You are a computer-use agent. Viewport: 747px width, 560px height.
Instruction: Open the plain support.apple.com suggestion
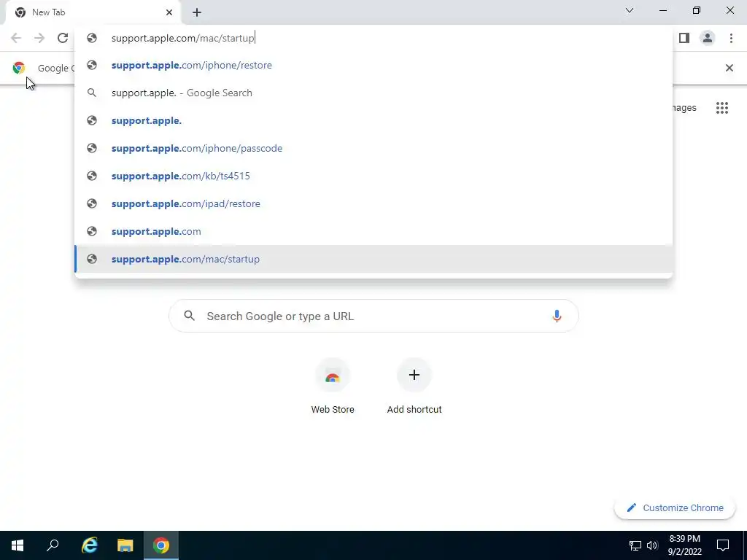click(x=373, y=231)
